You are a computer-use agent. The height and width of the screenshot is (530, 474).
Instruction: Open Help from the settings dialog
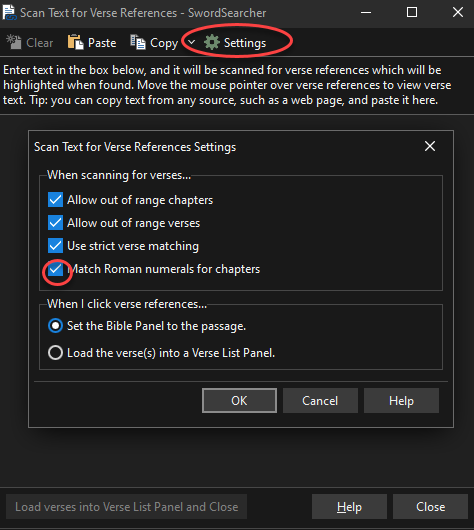coord(401,401)
